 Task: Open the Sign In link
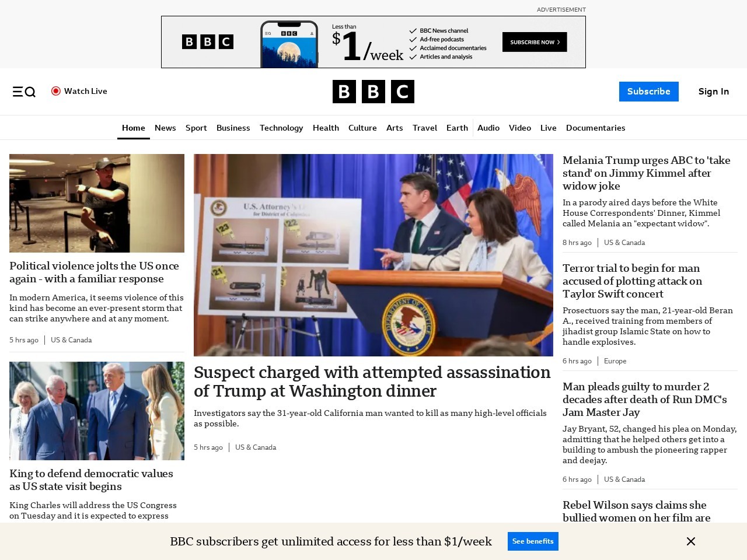[x=714, y=92]
